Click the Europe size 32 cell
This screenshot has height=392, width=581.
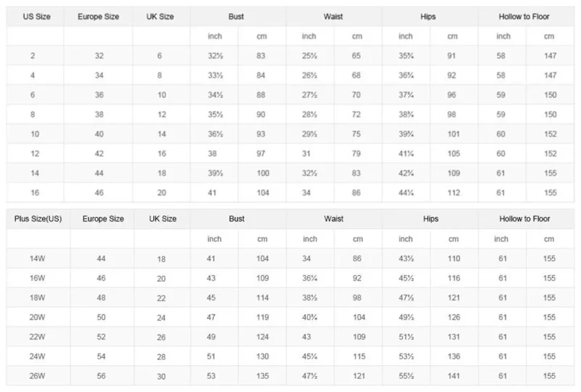tap(99, 56)
